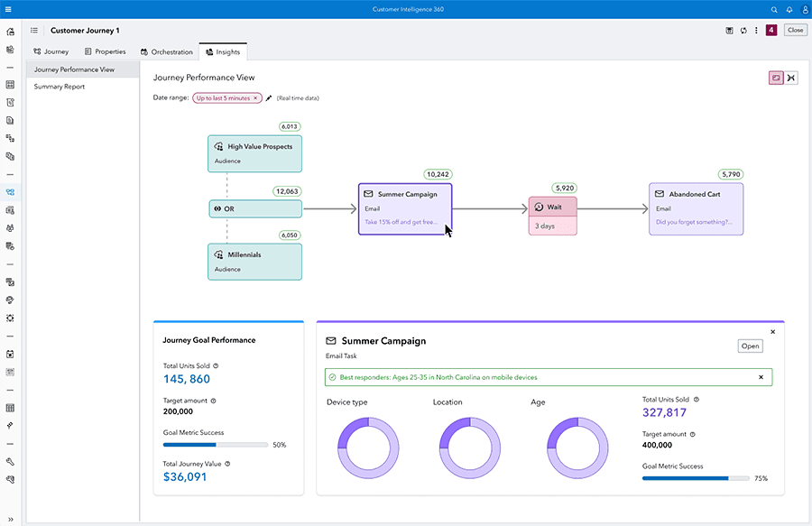812x526 pixels.
Task: Edit date range with pencil icon
Action: pos(268,97)
